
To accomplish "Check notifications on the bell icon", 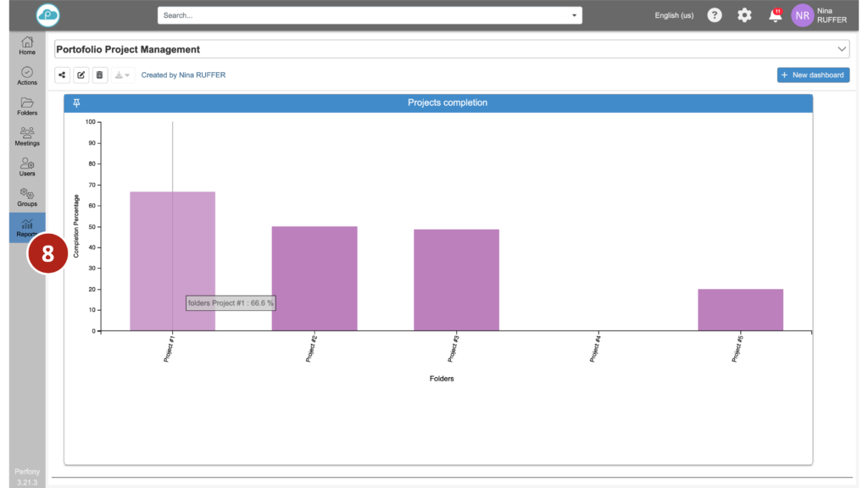I will coord(774,15).
